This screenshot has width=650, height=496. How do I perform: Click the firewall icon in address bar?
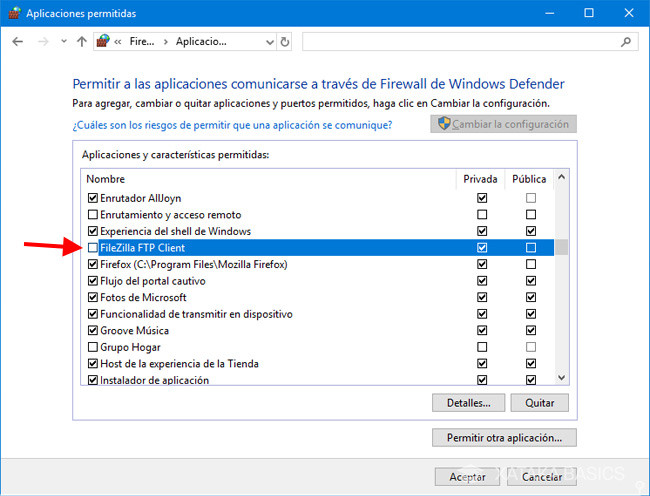coord(103,42)
